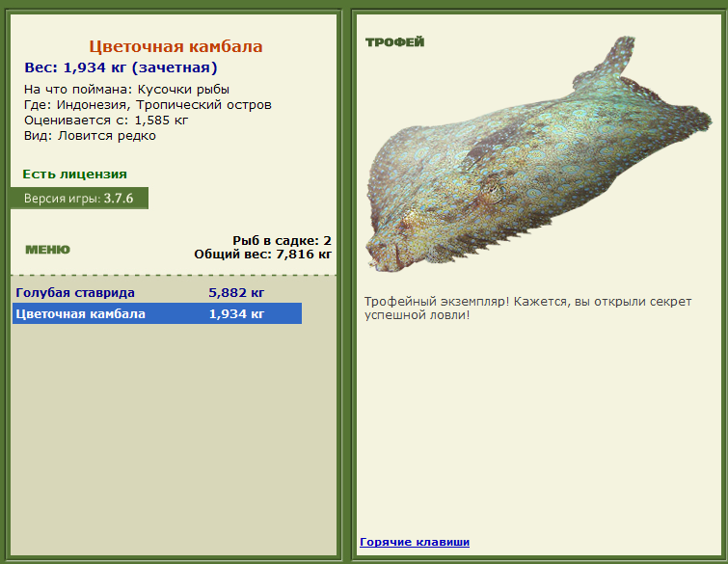Click the Оценивается с: 1,585 кг line
This screenshot has height=564, width=728.
tap(106, 121)
